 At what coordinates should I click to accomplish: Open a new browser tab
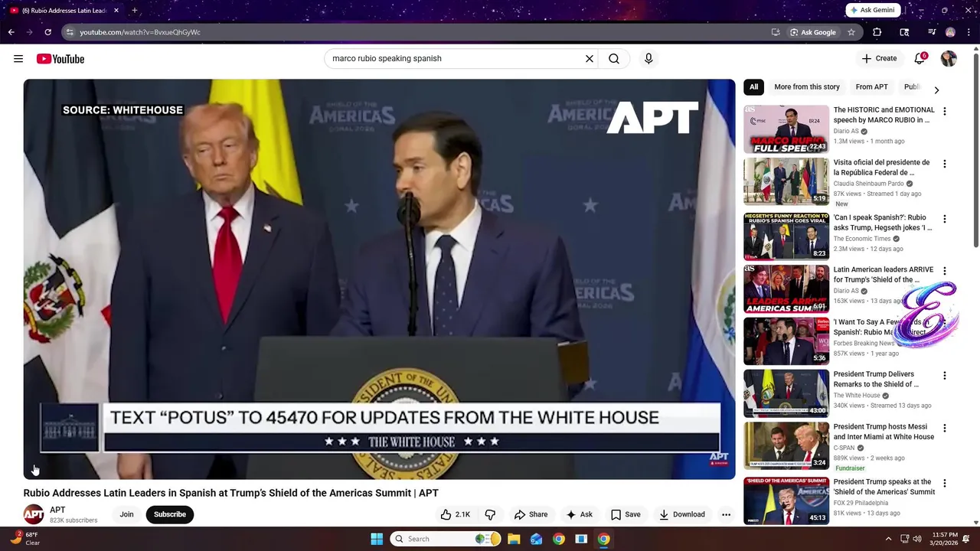click(134, 11)
